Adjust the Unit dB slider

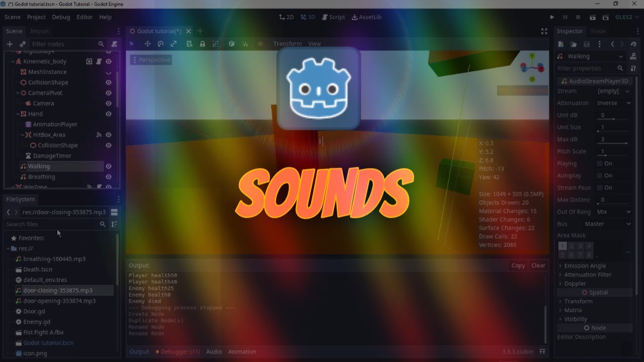[613, 119]
